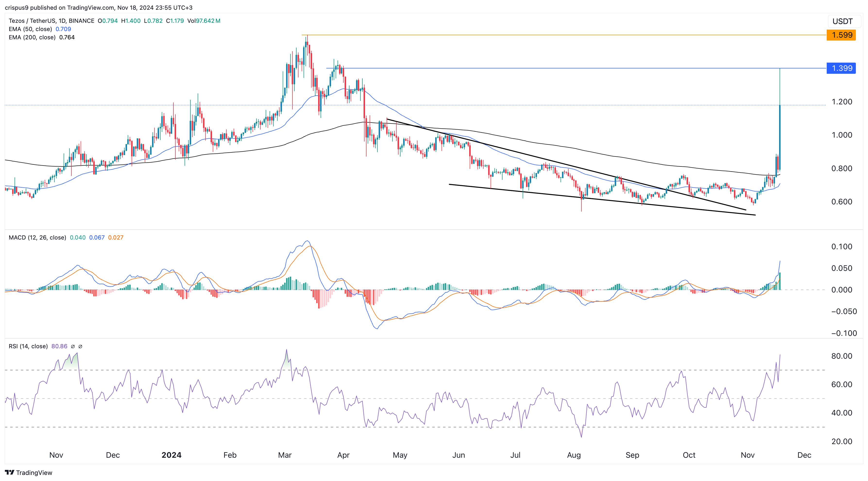Click the RSI 80.00 axis label
Image resolution: width=868 pixels, height=481 pixels.
pyautogui.click(x=842, y=356)
